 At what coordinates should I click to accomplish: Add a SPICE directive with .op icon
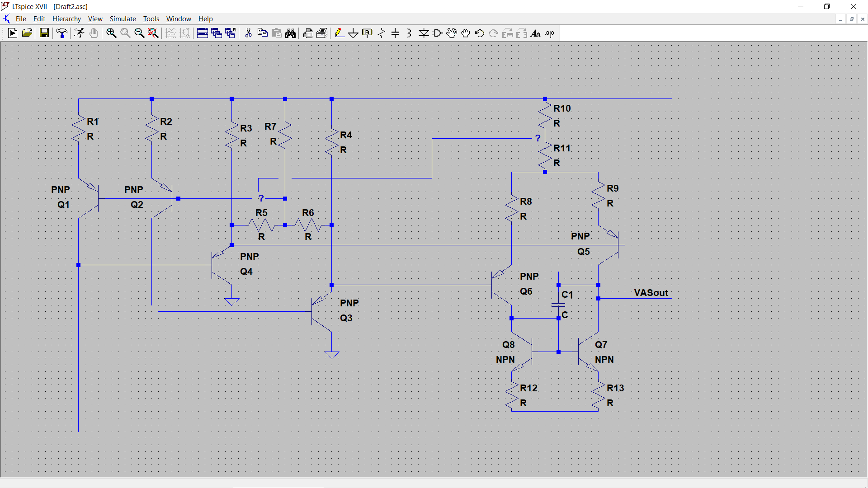(550, 33)
